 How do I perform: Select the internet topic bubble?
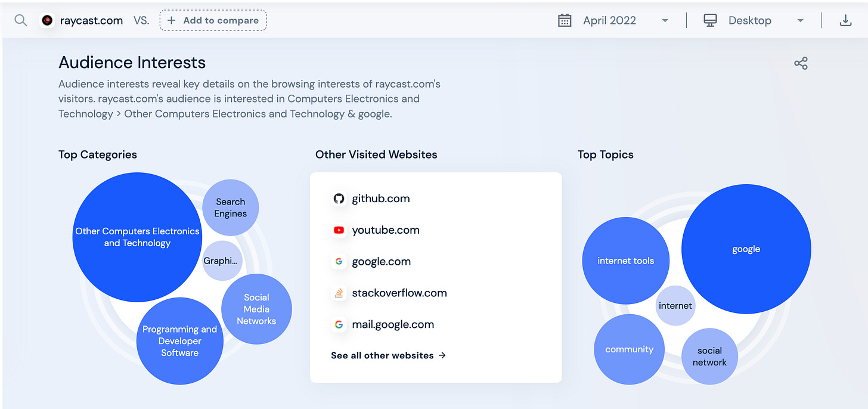pyautogui.click(x=675, y=306)
